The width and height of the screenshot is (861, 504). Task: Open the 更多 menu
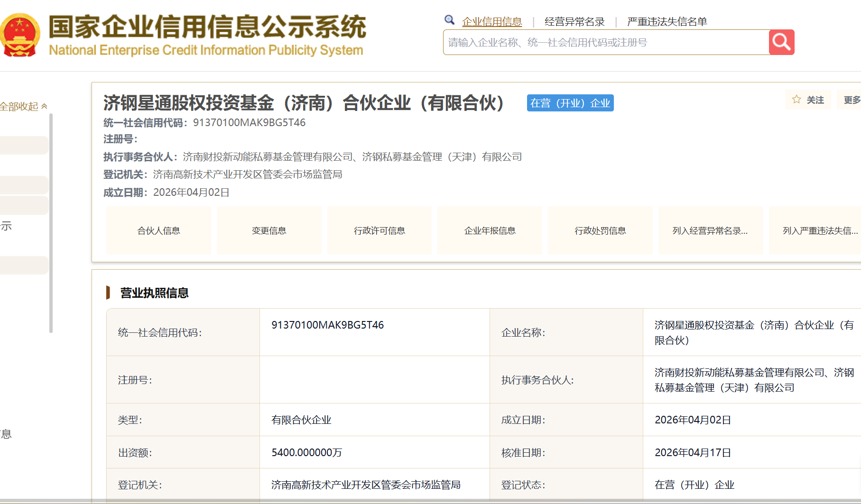[851, 100]
